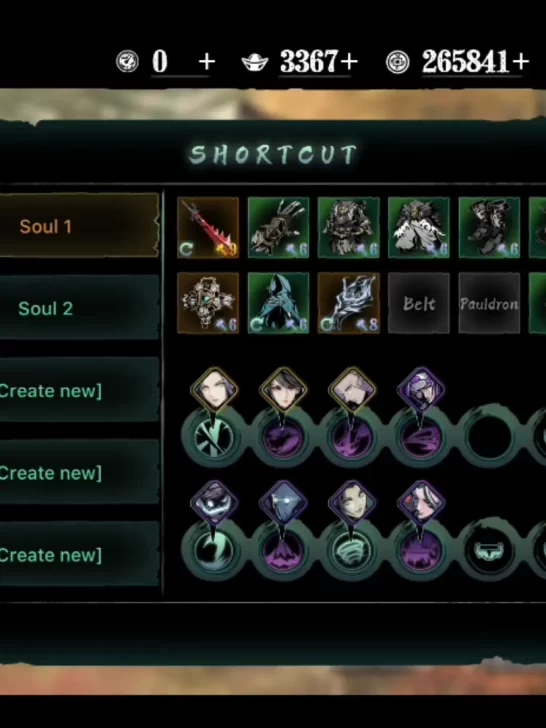
Task: Tap the empty fifth skill circle
Action: coord(489,437)
